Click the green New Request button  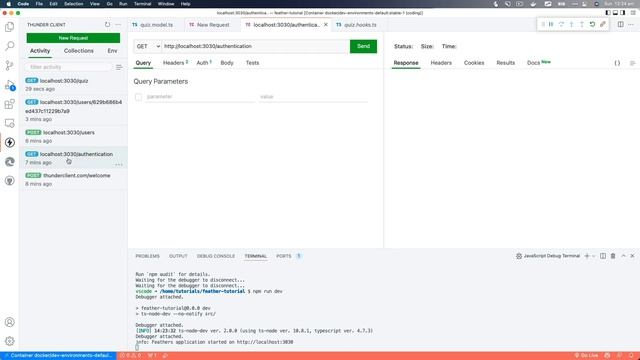click(x=73, y=38)
